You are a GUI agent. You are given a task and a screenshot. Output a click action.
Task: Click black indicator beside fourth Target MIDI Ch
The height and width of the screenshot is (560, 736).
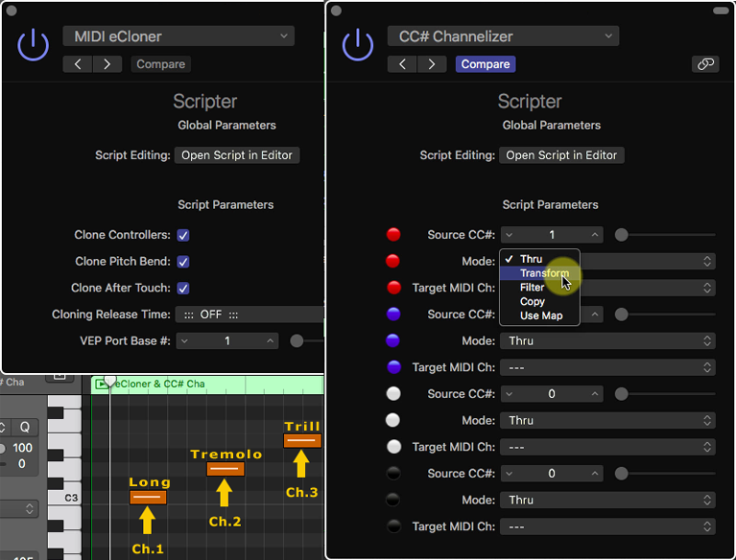[393, 526]
